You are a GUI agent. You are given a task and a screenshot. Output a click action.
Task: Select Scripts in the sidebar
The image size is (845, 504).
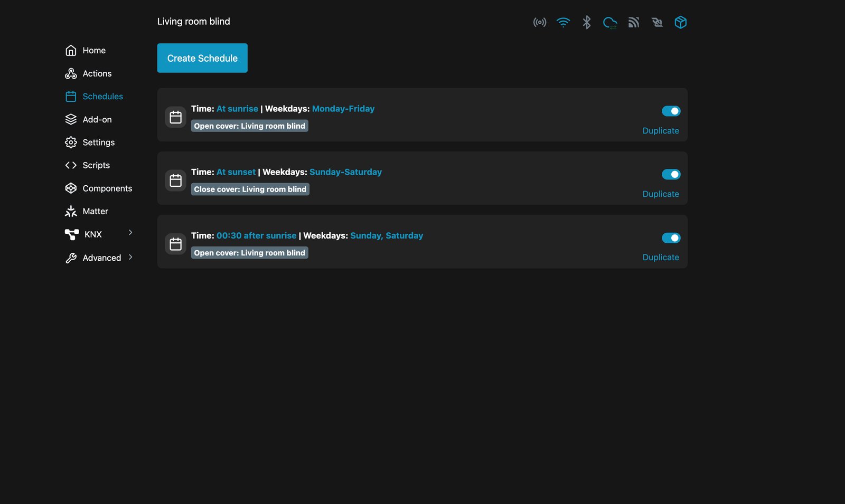(x=96, y=165)
